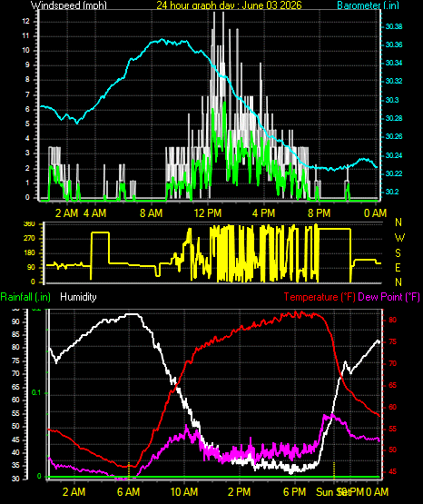Click the '12 PM' time label

pyautogui.click(x=208, y=213)
